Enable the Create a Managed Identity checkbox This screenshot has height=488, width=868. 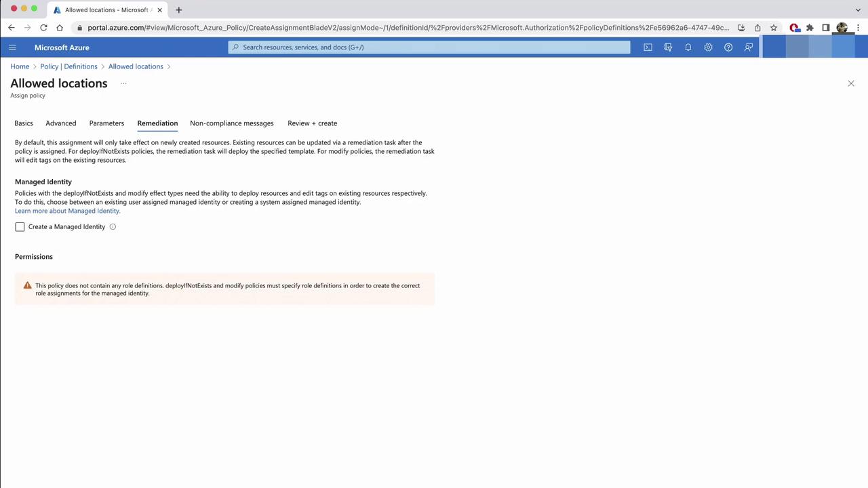(x=20, y=227)
